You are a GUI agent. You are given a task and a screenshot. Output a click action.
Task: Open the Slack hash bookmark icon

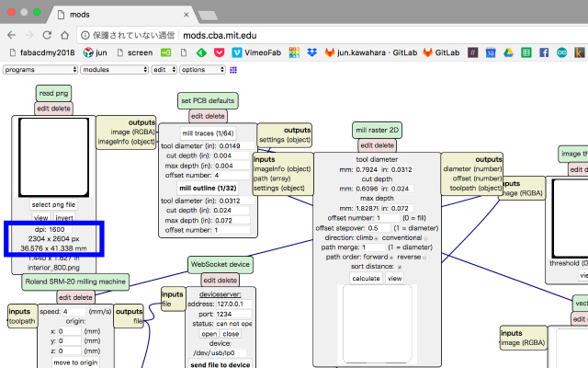472,52
